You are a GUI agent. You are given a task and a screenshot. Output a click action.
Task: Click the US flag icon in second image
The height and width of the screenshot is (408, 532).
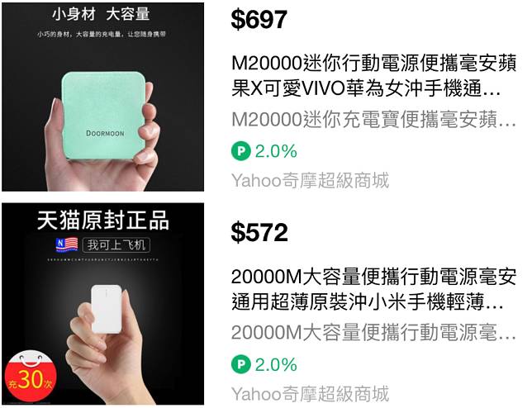point(67,245)
